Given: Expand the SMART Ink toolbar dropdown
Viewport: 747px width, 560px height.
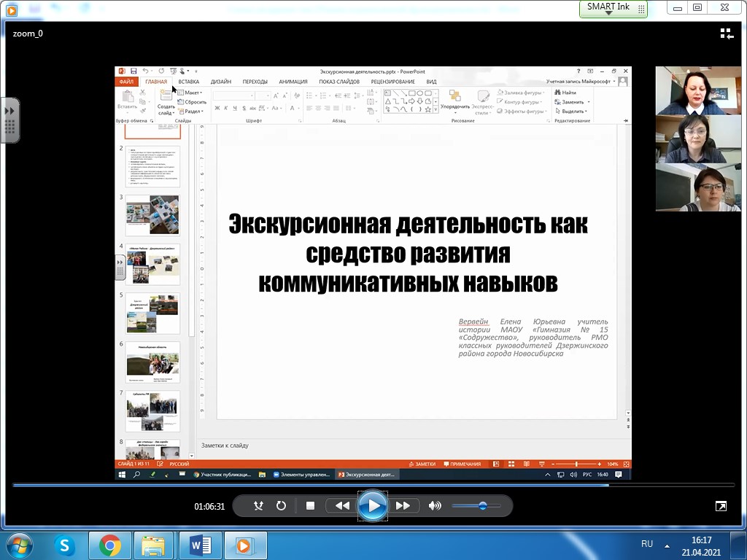Looking at the screenshot, I should [x=609, y=13].
